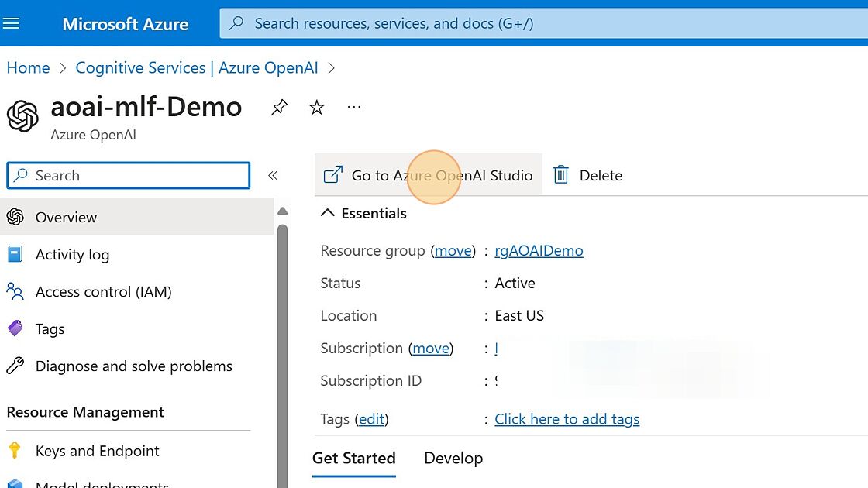The image size is (868, 488).
Task: Click the Active status value
Action: [x=515, y=284]
